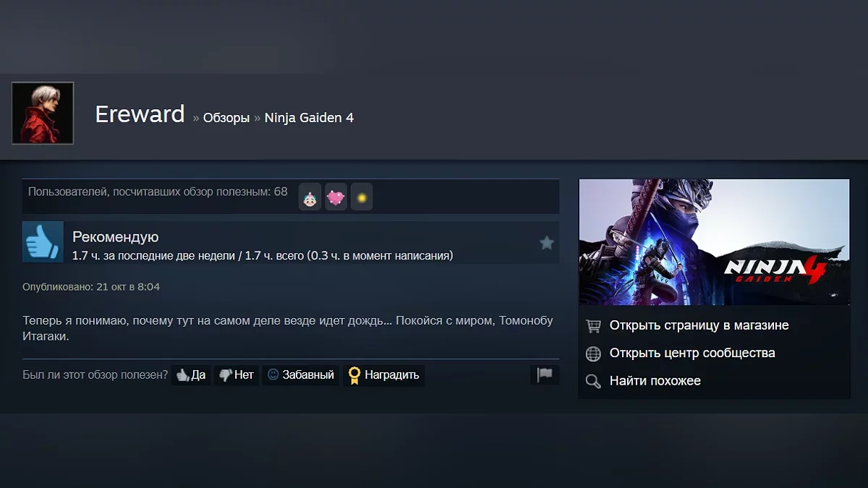Click the star icon in review header

547,243
